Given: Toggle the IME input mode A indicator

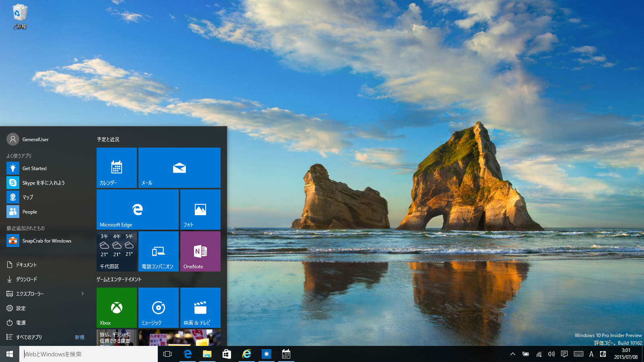Looking at the screenshot, I should (x=591, y=354).
